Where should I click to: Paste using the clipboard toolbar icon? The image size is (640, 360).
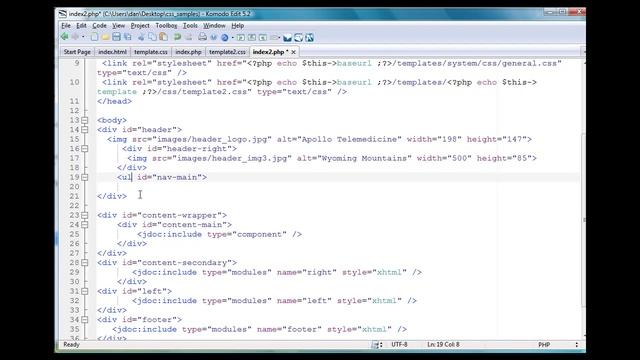pos(163,37)
